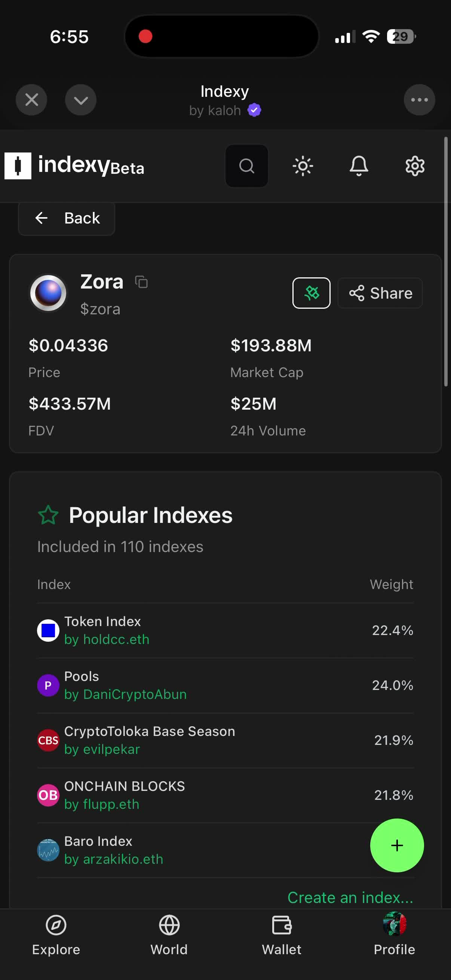Screen dimensions: 451x980
Task: Copy Zora token address icon
Action: [x=142, y=282]
